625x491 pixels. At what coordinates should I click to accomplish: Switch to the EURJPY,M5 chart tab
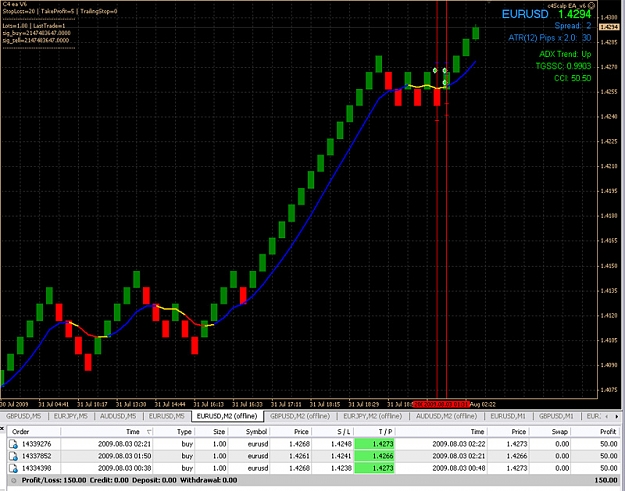click(x=71, y=416)
